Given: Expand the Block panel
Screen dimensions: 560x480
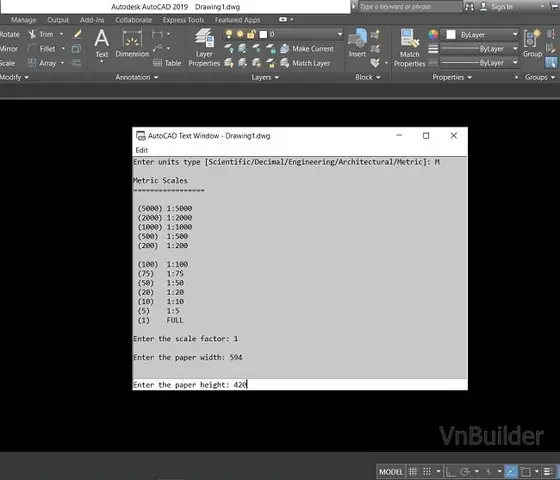Looking at the screenshot, I should (x=368, y=77).
